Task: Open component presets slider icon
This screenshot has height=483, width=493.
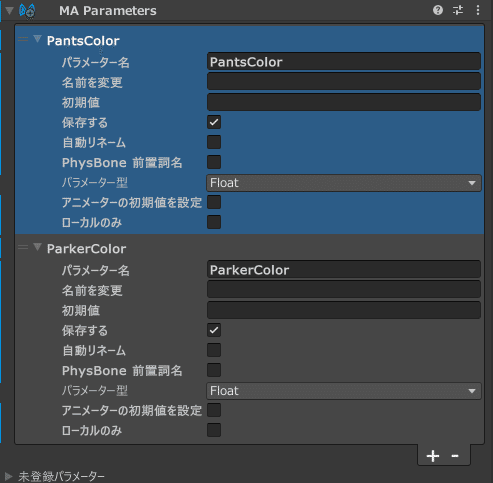Action: point(458,10)
